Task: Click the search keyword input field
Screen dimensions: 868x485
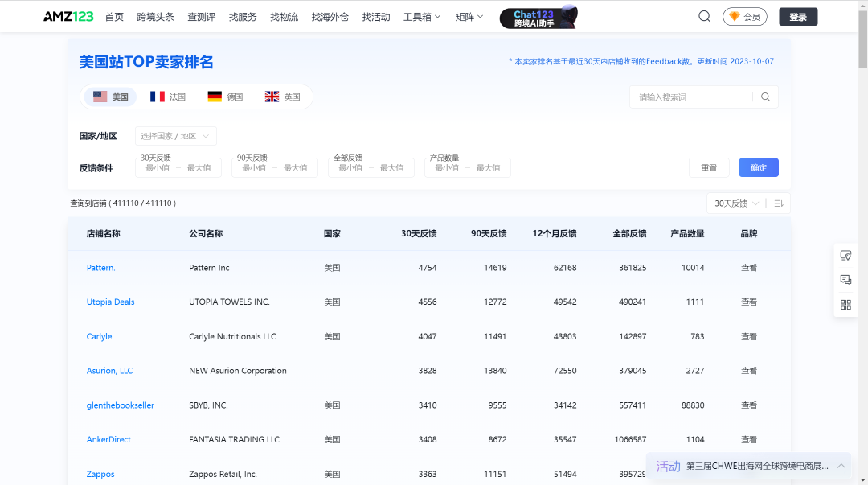Action: 693,97
